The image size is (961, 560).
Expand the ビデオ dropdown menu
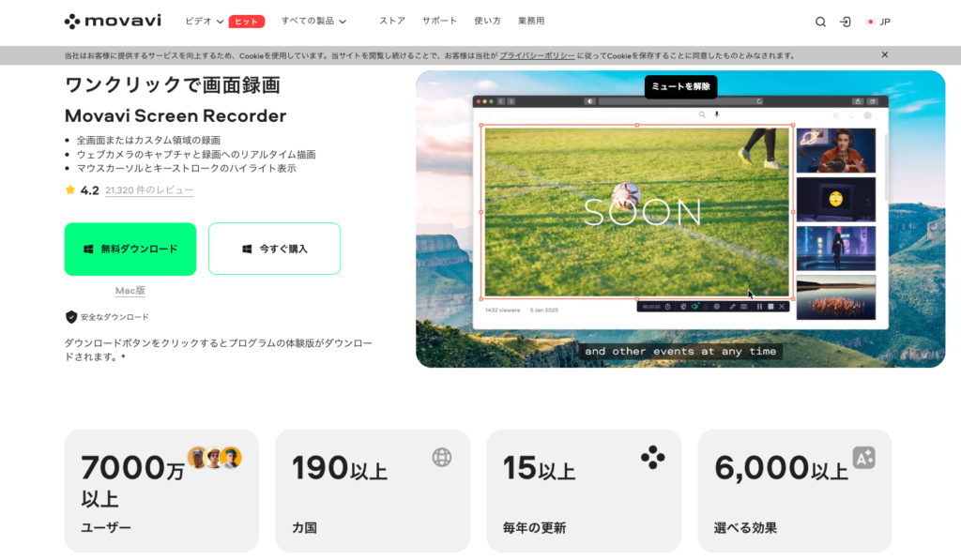pyautogui.click(x=204, y=21)
